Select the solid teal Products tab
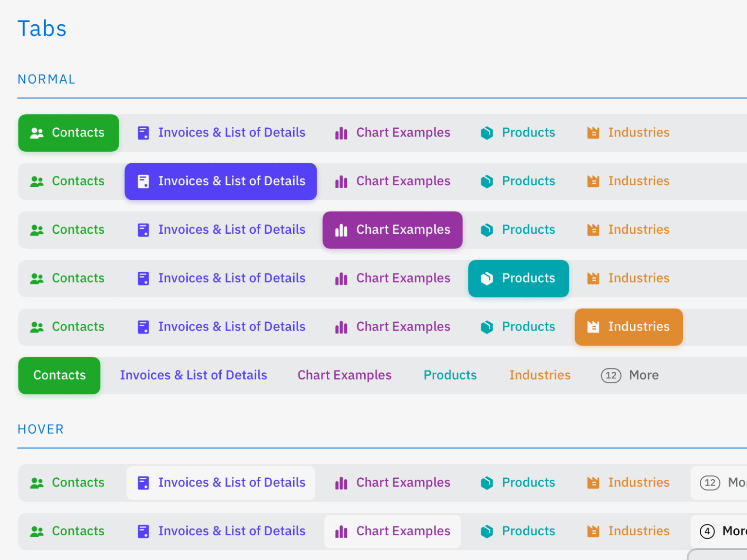This screenshot has width=747, height=560. (x=518, y=279)
